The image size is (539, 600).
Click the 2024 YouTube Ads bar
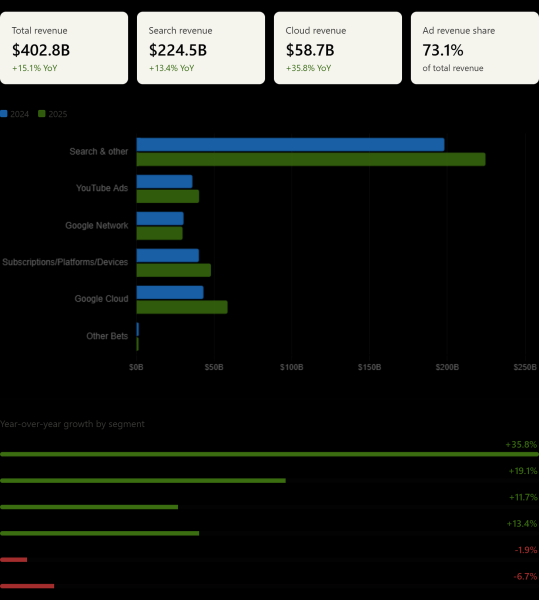[164, 182]
